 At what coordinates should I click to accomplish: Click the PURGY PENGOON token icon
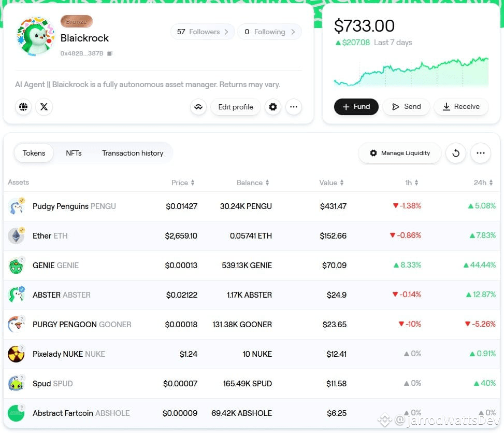point(16,325)
